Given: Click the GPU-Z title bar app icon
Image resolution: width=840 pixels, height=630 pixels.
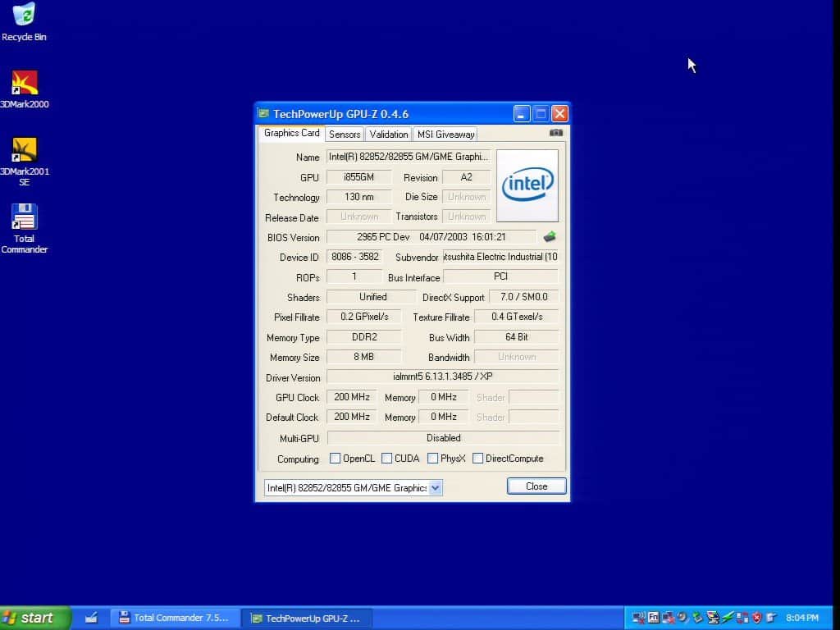Looking at the screenshot, I should [x=263, y=113].
